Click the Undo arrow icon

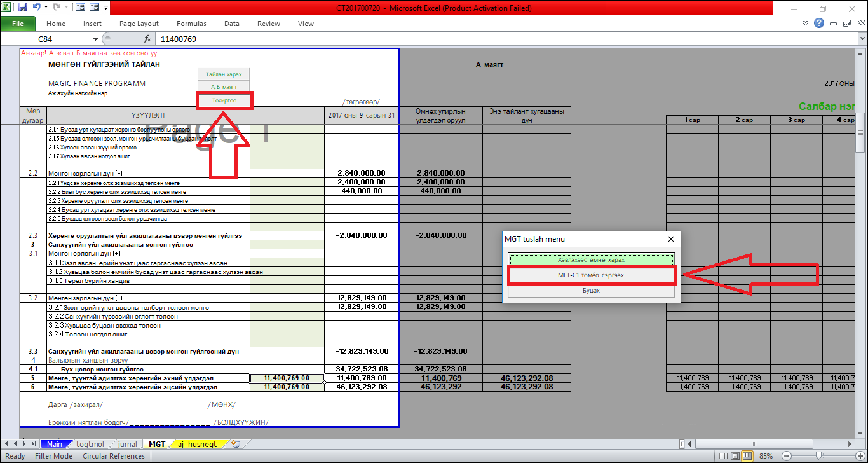pyautogui.click(x=37, y=8)
